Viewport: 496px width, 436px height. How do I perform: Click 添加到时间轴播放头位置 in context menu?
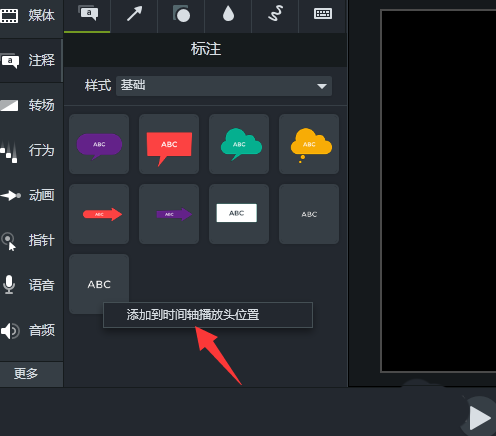[x=208, y=315]
